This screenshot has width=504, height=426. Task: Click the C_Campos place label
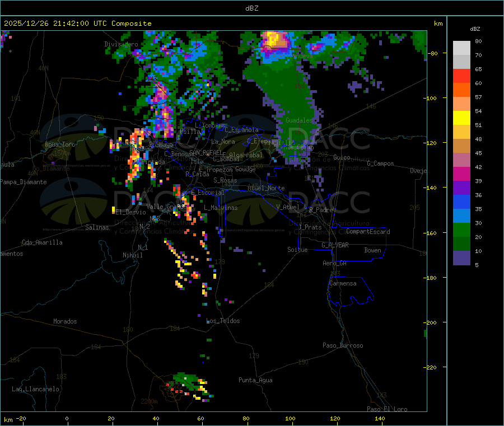tap(381, 163)
